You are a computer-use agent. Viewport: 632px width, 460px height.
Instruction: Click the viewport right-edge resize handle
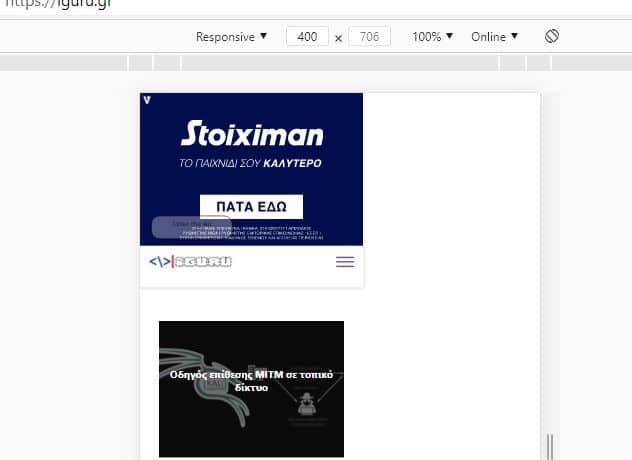click(x=549, y=447)
